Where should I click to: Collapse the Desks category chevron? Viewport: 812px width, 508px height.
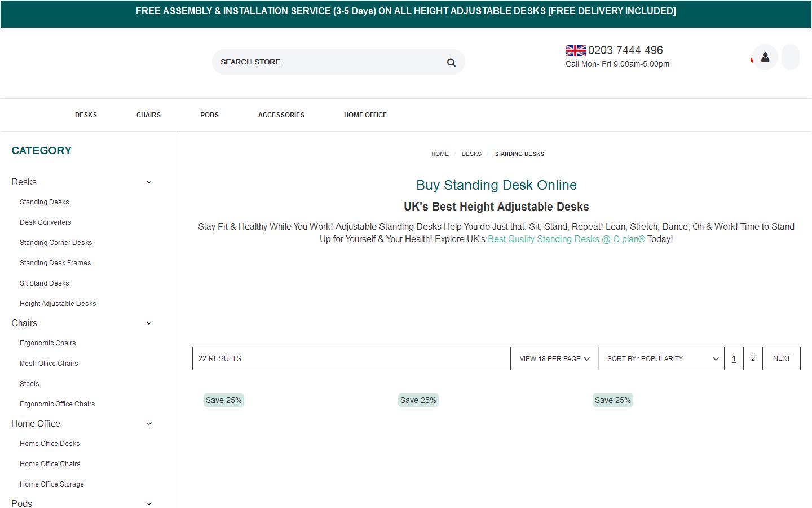149,182
